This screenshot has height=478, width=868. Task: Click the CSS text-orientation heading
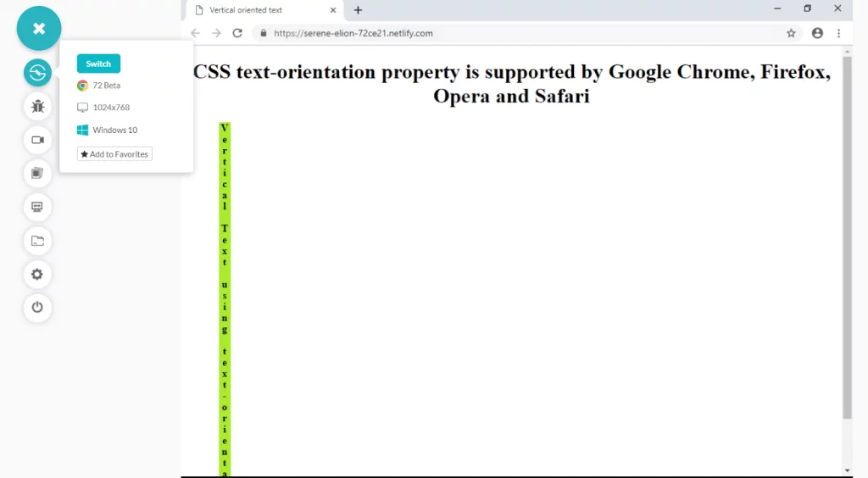point(511,84)
